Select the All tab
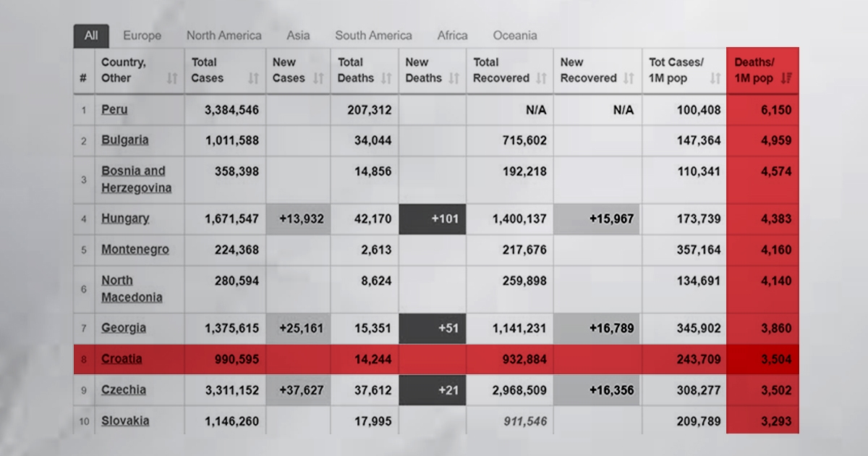Viewport: 868px width, 456px height. pyautogui.click(x=91, y=35)
